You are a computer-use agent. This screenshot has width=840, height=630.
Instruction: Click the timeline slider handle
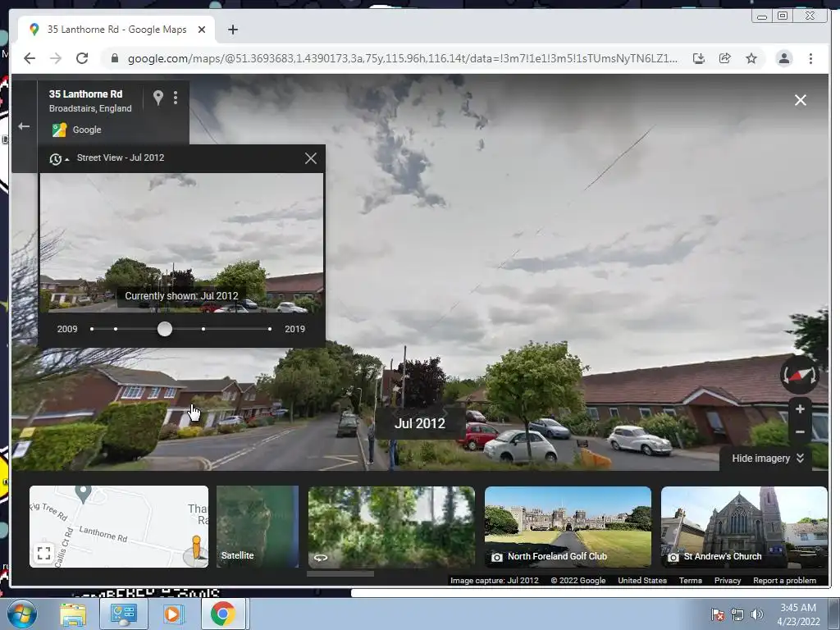click(x=164, y=329)
